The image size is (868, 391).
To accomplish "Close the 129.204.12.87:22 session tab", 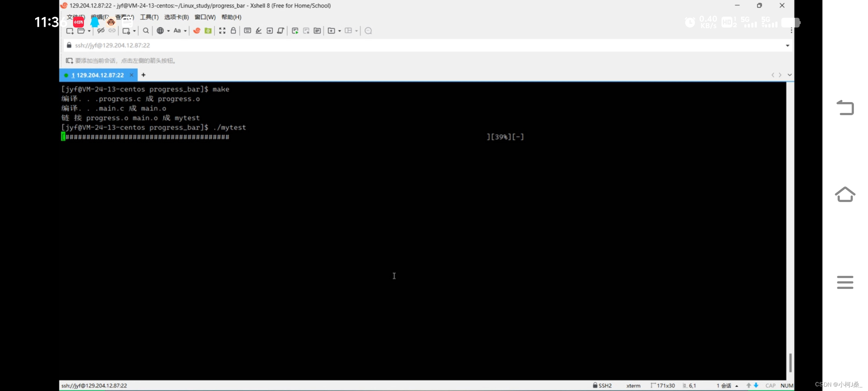I will (132, 75).
